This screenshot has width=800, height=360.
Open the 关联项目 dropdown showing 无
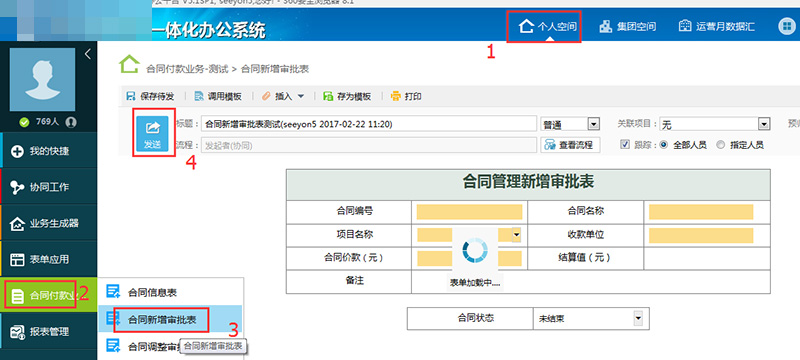tap(714, 124)
